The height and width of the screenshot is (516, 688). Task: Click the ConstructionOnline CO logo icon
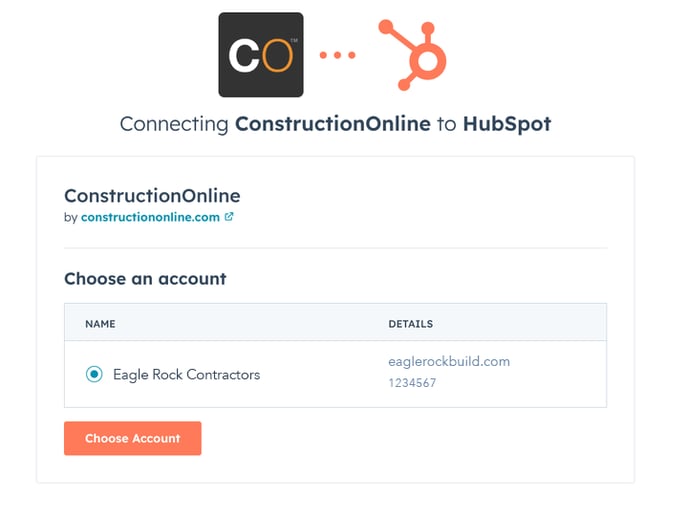tap(261, 55)
